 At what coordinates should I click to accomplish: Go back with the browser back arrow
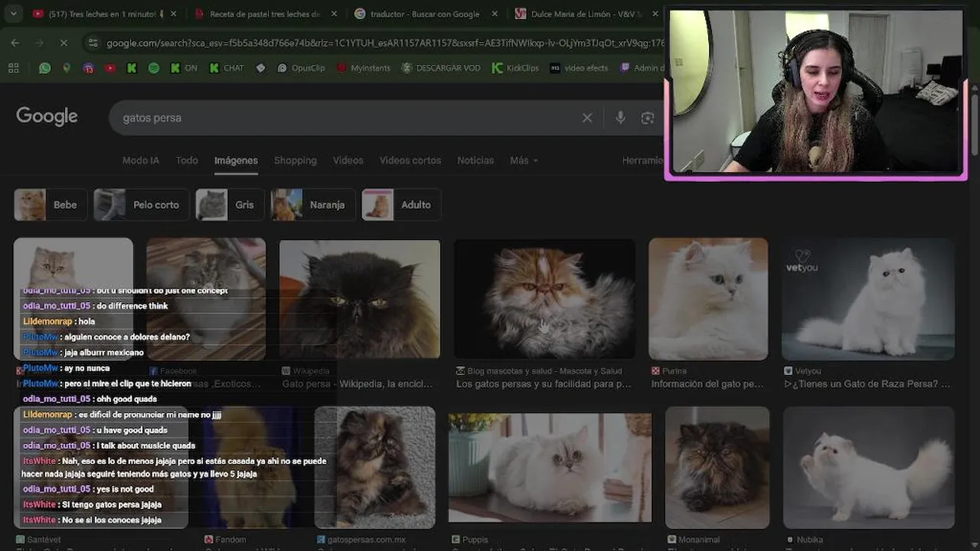tap(15, 43)
